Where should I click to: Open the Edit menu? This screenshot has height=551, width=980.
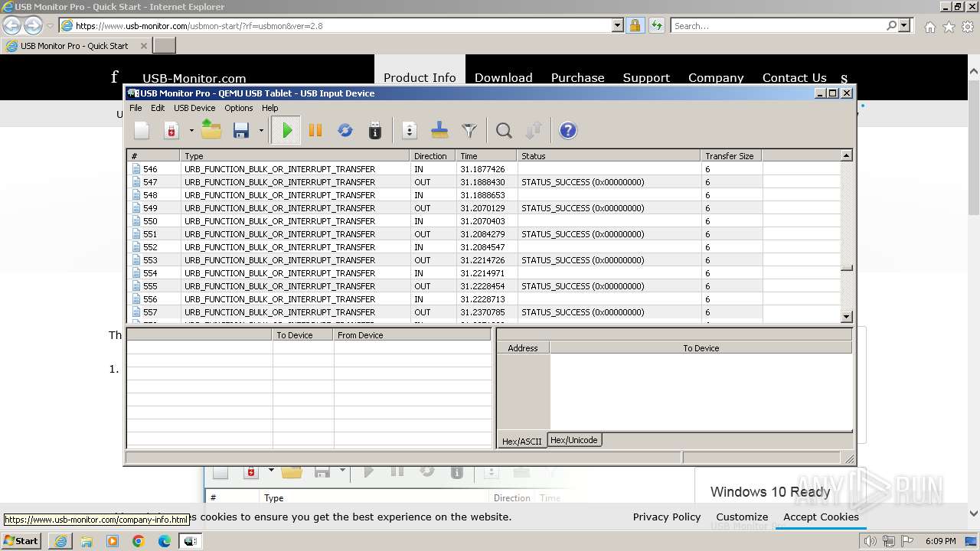158,108
